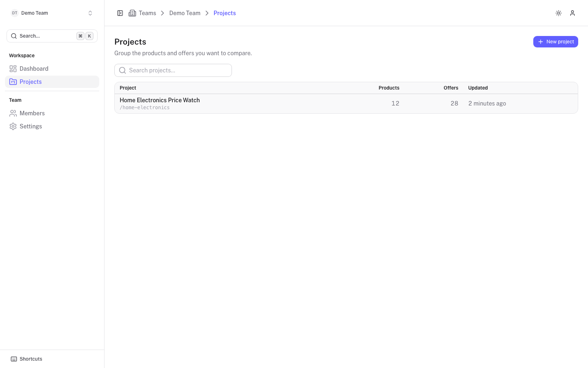Click the Products column header

pyautogui.click(x=389, y=88)
